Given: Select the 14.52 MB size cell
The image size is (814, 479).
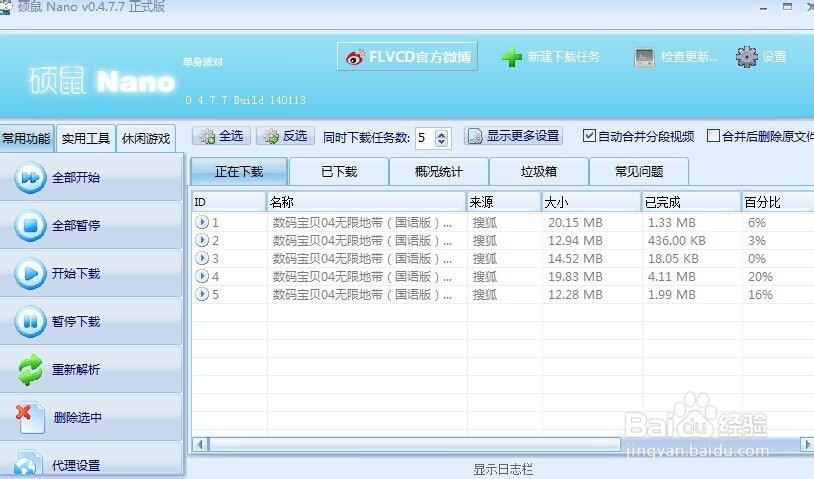Looking at the screenshot, I should click(575, 258).
